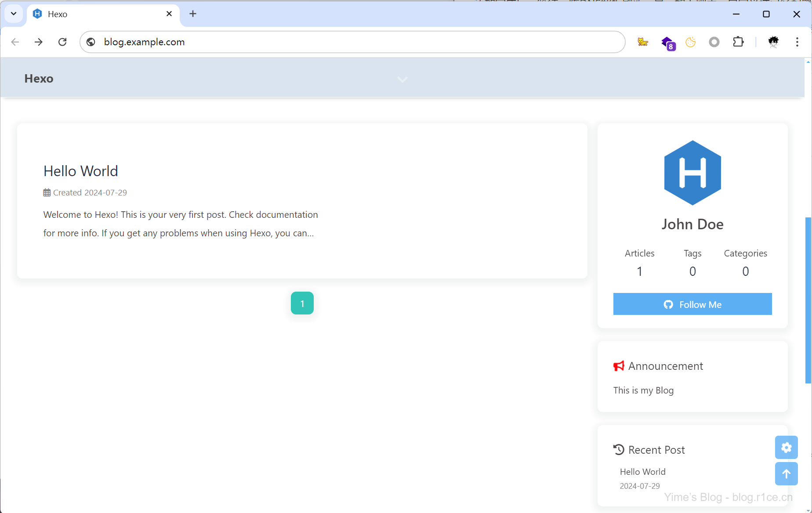Click the yellow cat extension icon
This screenshot has width=812, height=513.
(643, 42)
